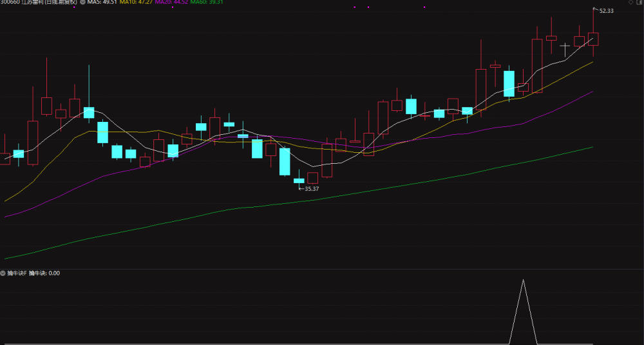Click the 52.33 high price label
644x345 pixels.
point(606,11)
